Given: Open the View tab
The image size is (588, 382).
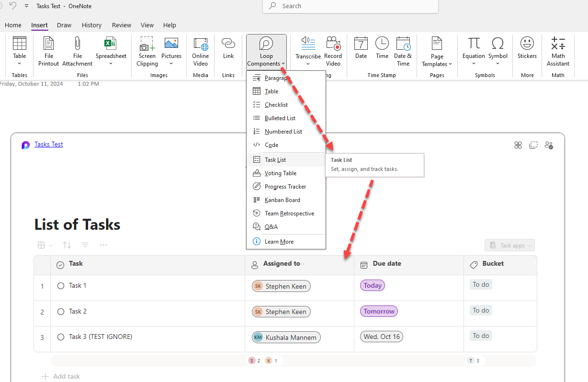Looking at the screenshot, I should click(x=147, y=25).
